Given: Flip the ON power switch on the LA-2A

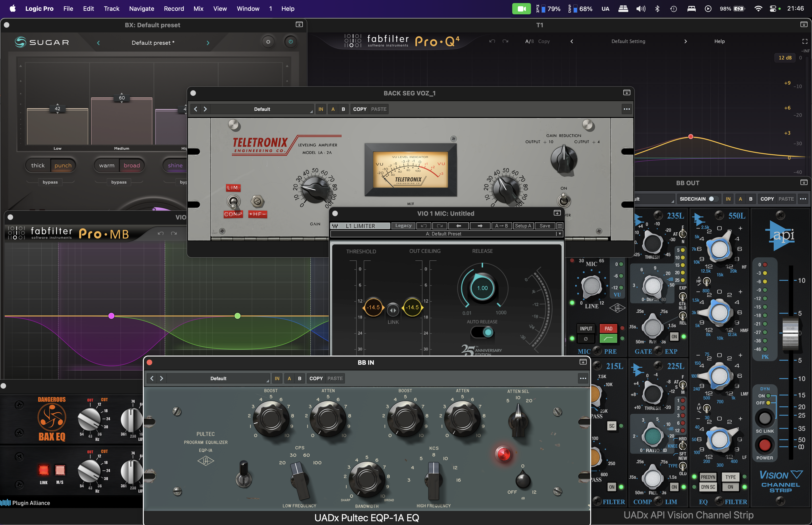Looking at the screenshot, I should point(564,200).
